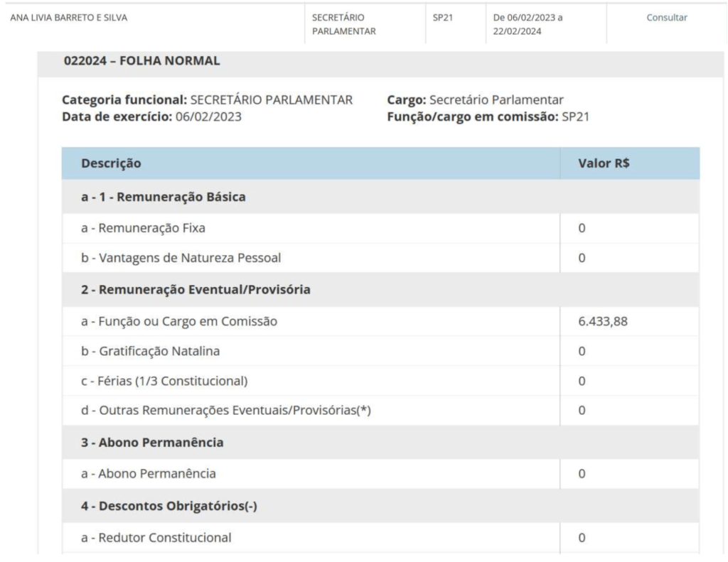Click Outras Remunerações Eventuais/Provisórias row
Viewport: 728px width, 562px height.
click(x=225, y=411)
